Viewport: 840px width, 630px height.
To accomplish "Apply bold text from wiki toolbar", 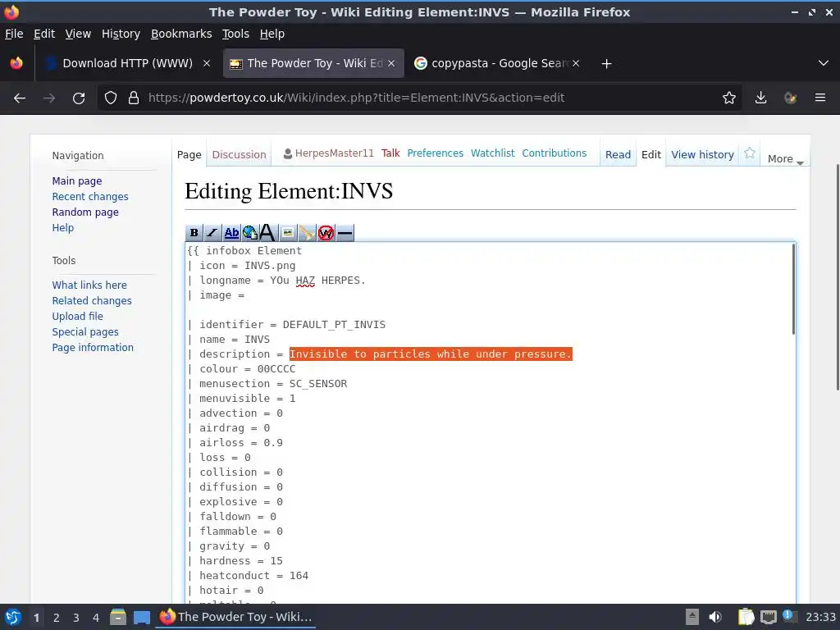I will pyautogui.click(x=194, y=232).
